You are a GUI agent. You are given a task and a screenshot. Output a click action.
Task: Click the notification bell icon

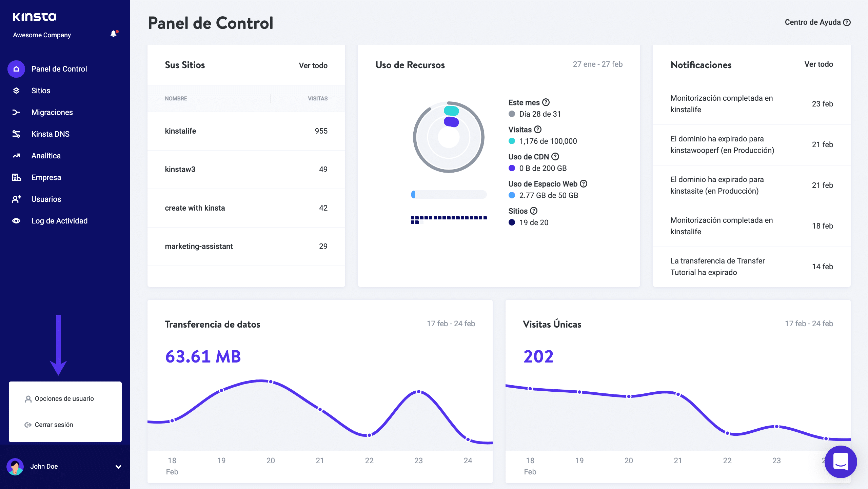[114, 34]
